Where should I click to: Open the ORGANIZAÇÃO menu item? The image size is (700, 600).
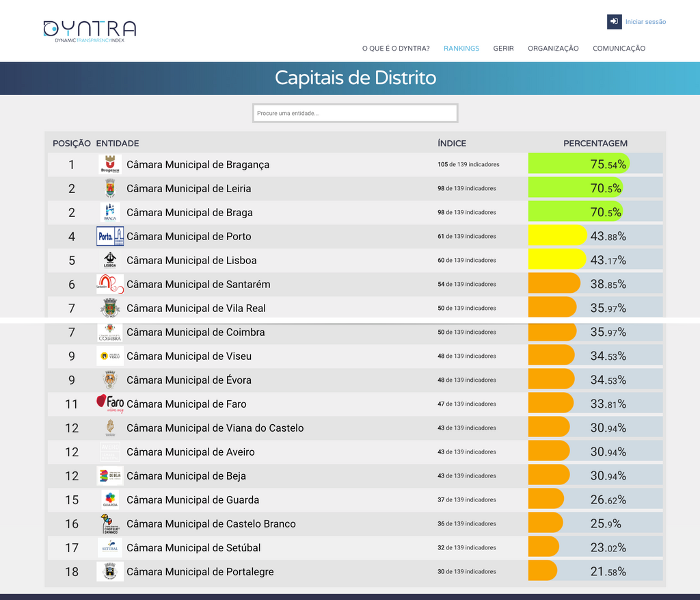click(553, 49)
